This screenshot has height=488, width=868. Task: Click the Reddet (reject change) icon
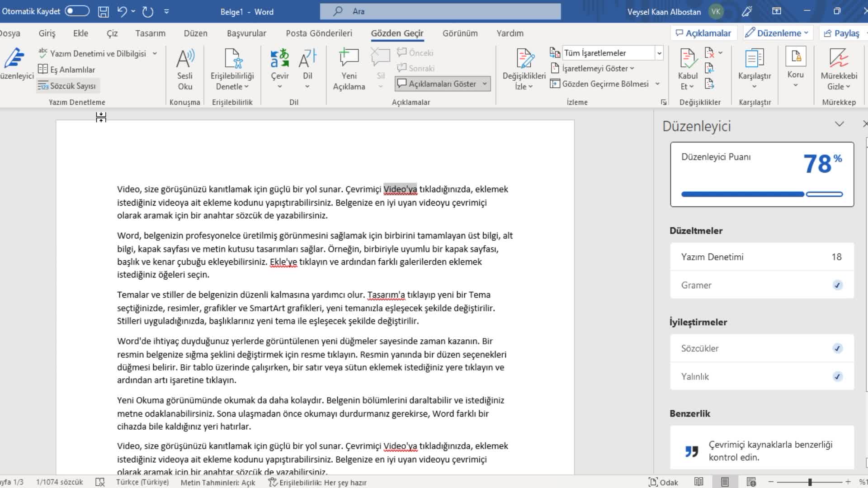(710, 53)
